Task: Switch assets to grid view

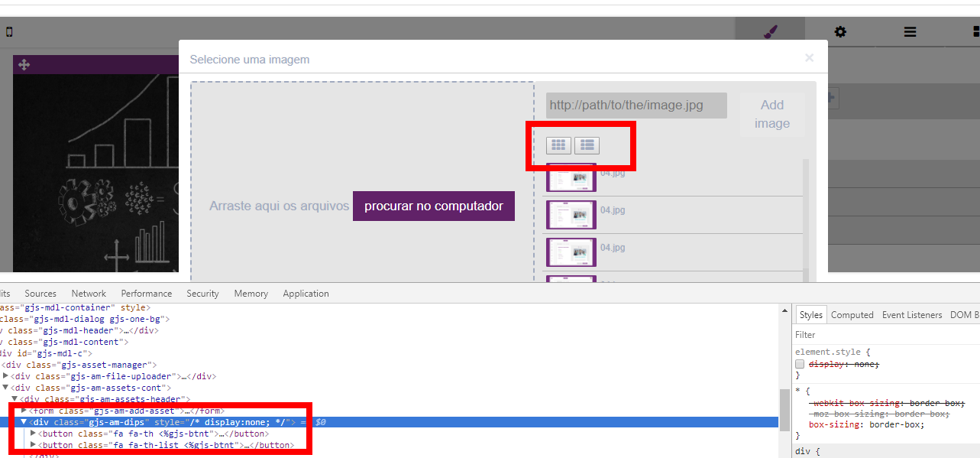Action: point(558,145)
